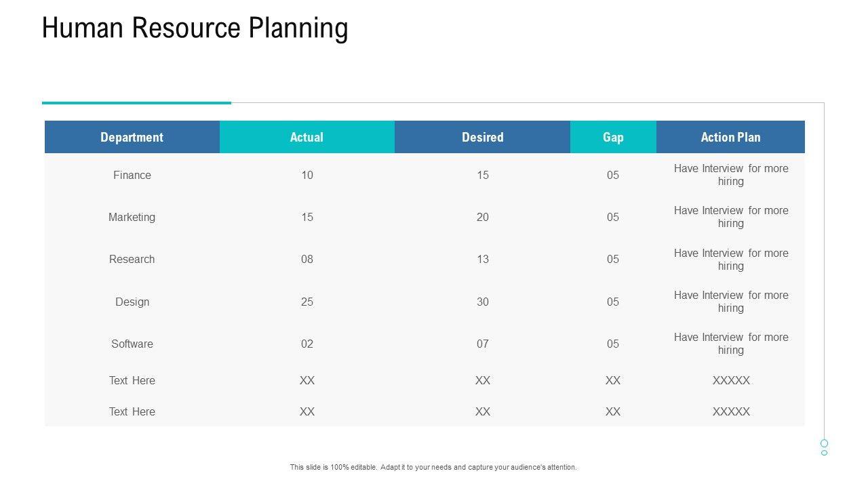Click the Actual value 25 for Design
The width and height of the screenshot is (868, 488).
coord(307,302)
